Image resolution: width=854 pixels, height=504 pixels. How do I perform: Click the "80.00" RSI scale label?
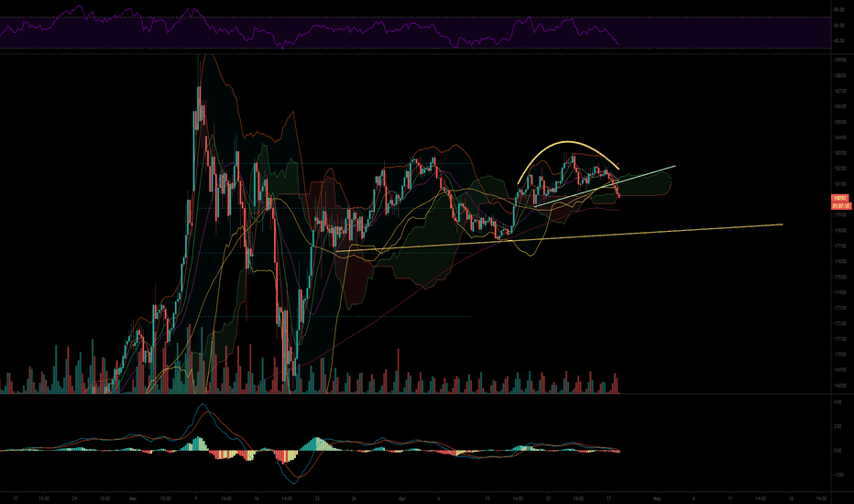point(839,9)
